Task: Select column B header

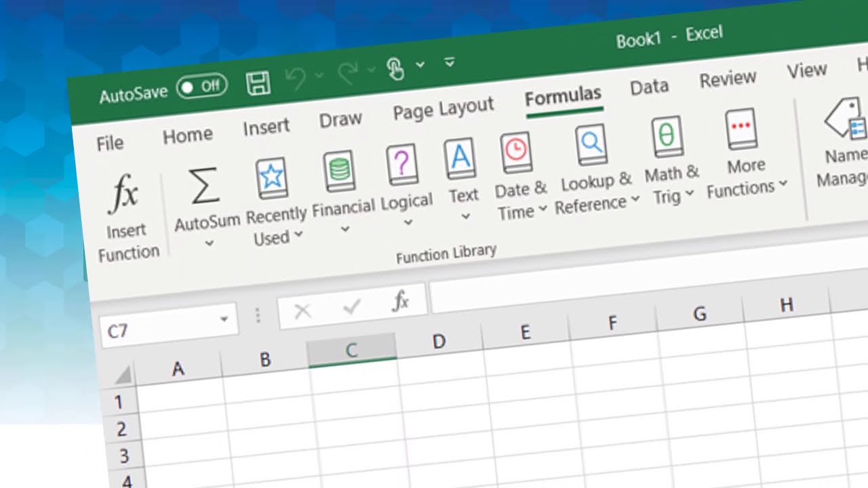Action: tap(265, 359)
